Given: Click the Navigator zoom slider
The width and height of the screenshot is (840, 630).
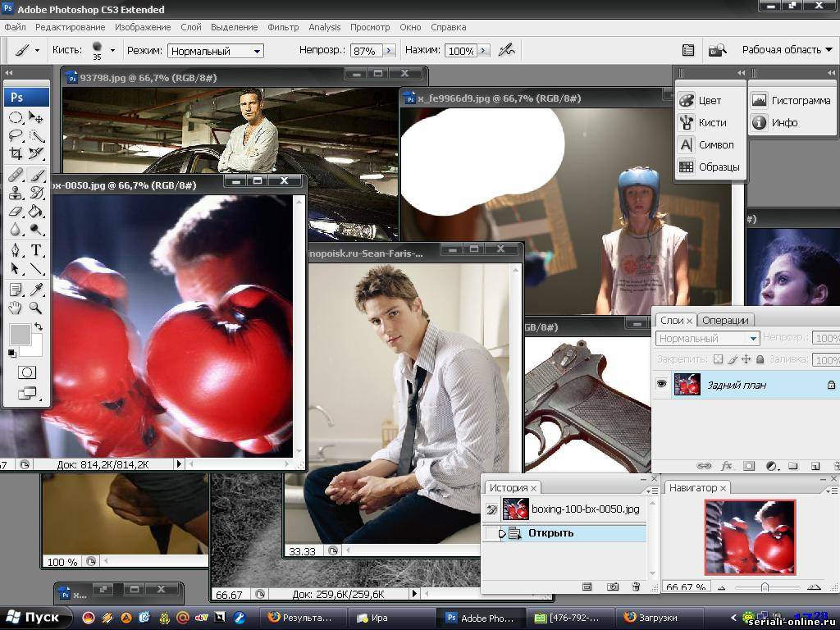Looking at the screenshot, I should coord(765,587).
